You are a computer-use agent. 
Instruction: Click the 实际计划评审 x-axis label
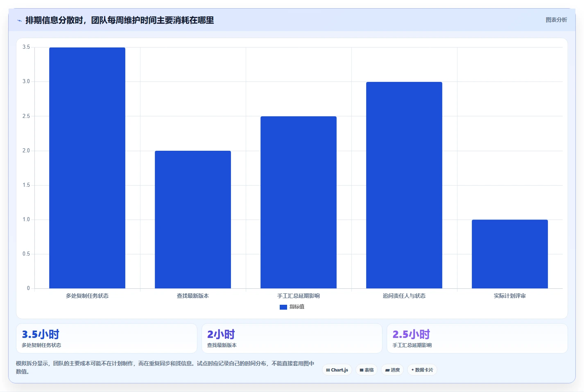(x=510, y=296)
